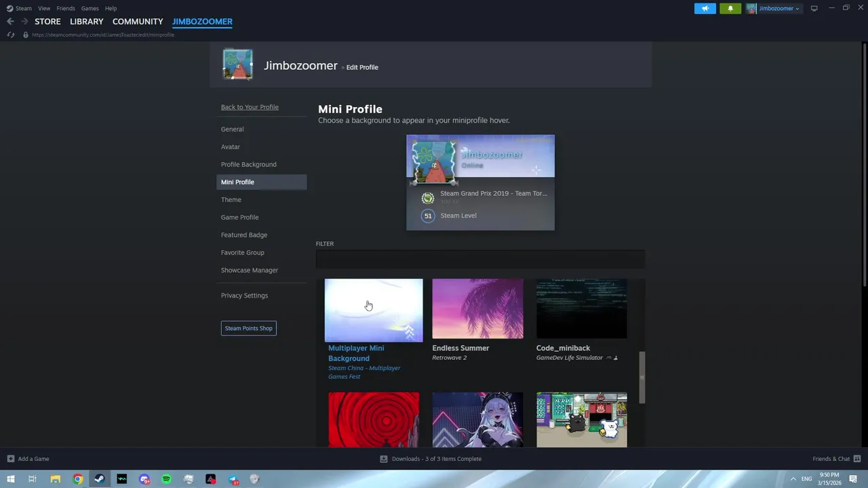Focus the FILTER input field
The width and height of the screenshot is (868, 488).
pos(480,259)
